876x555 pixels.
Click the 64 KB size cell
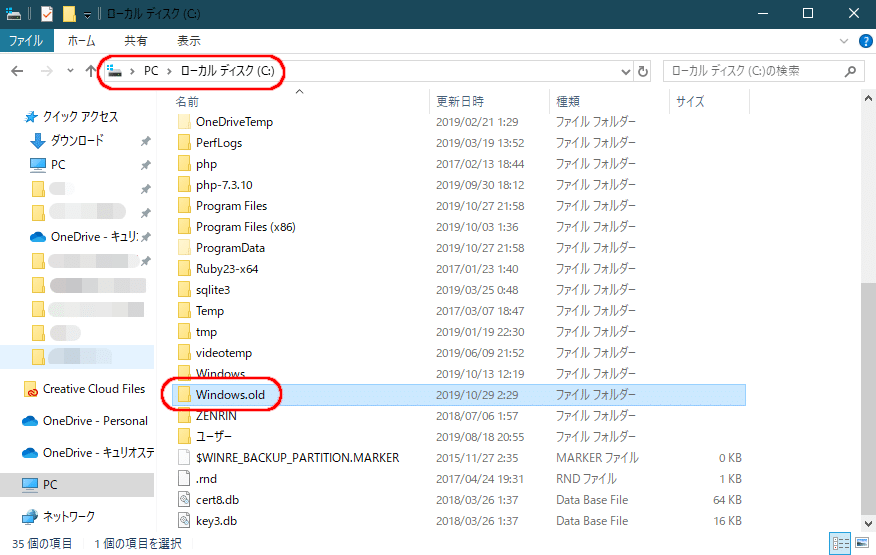(x=727, y=500)
